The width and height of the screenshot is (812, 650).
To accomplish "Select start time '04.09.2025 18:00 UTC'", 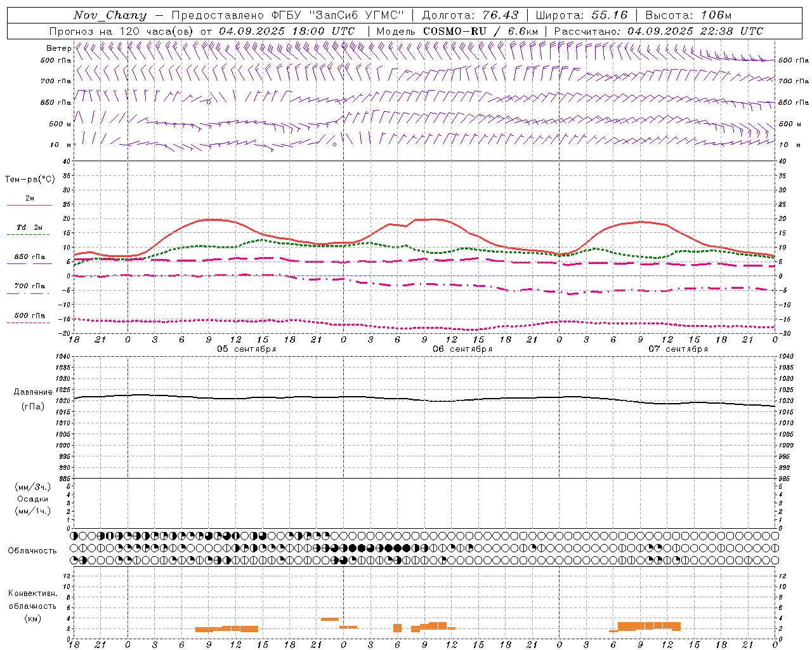I will [x=287, y=31].
